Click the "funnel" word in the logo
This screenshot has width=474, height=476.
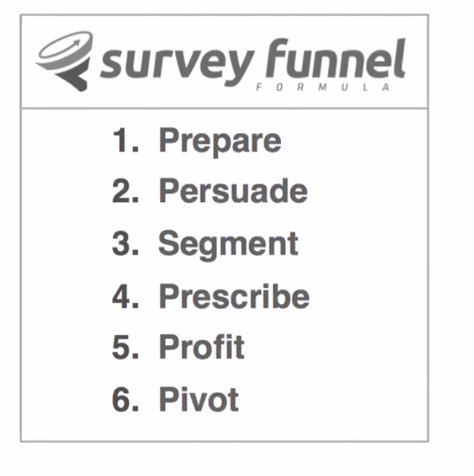pos(335,58)
